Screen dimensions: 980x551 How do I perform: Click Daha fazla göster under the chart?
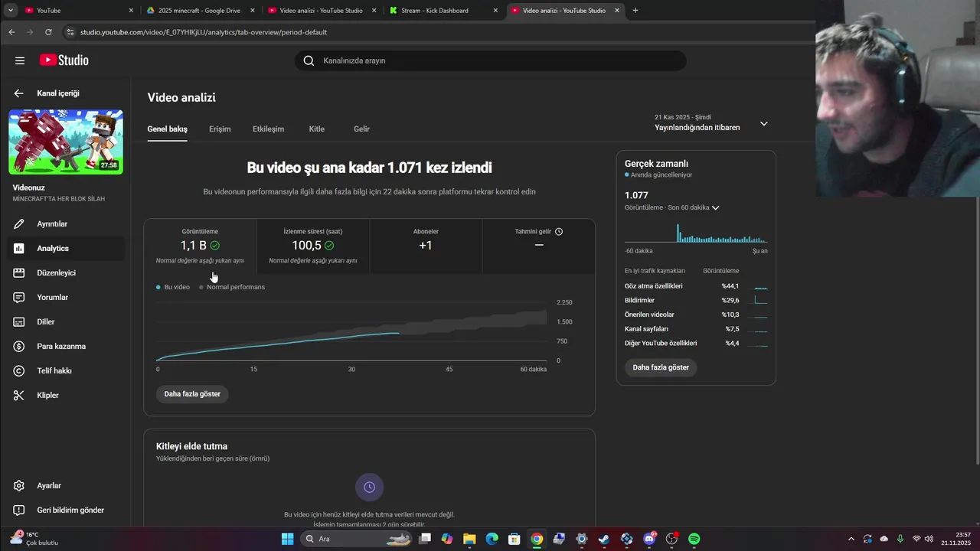click(x=192, y=394)
